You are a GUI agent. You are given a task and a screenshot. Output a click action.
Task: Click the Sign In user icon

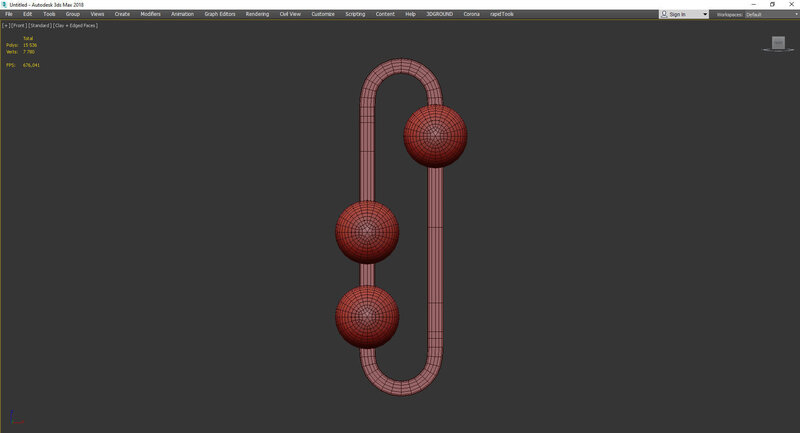coord(666,14)
